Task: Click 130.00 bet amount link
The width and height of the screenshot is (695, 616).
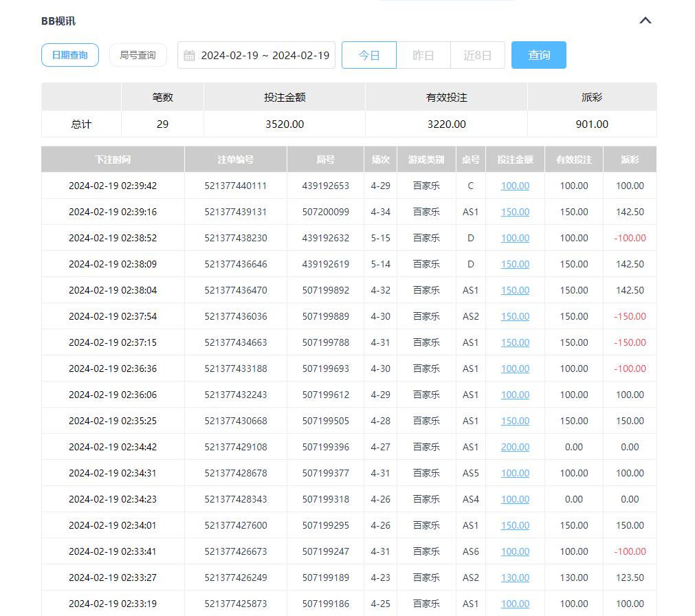Action: click(515, 577)
